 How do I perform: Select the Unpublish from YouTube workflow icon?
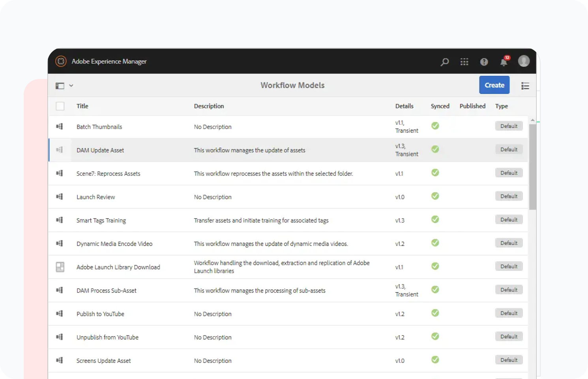coord(60,337)
